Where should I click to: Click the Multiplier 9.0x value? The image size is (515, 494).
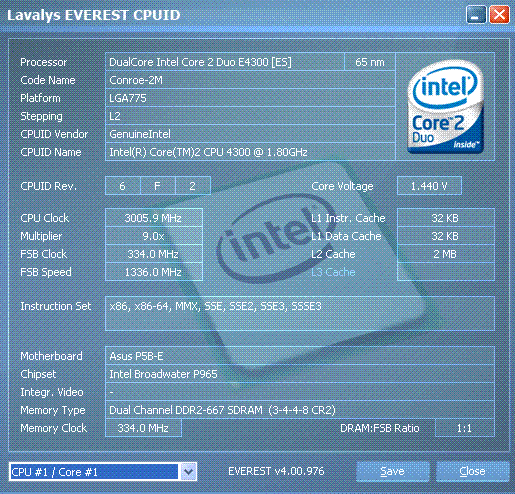pyautogui.click(x=154, y=236)
